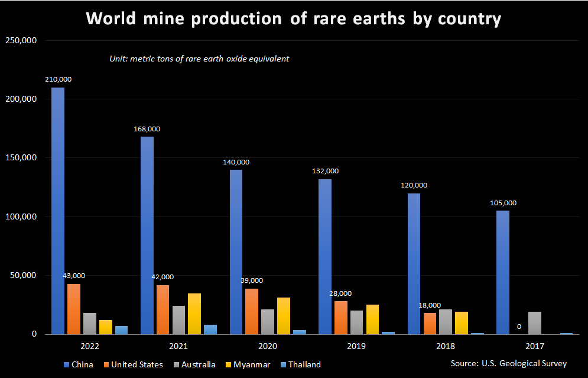
Task: Select the 2018 China bar
Action: [x=414, y=263]
